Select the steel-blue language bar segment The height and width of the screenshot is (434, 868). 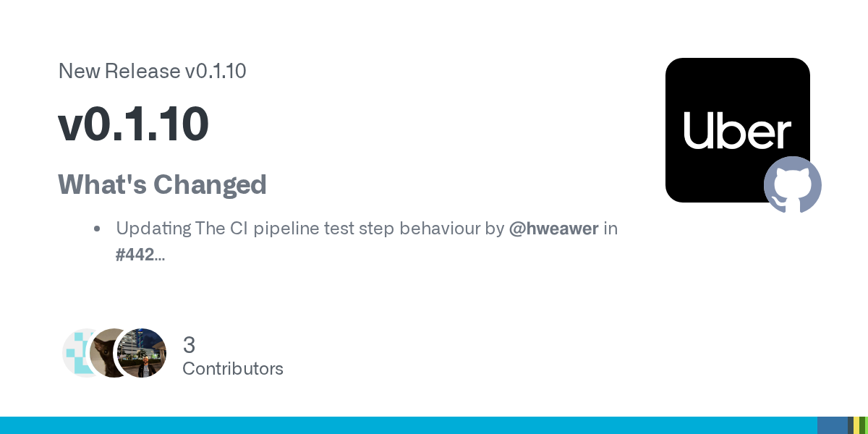point(832,425)
